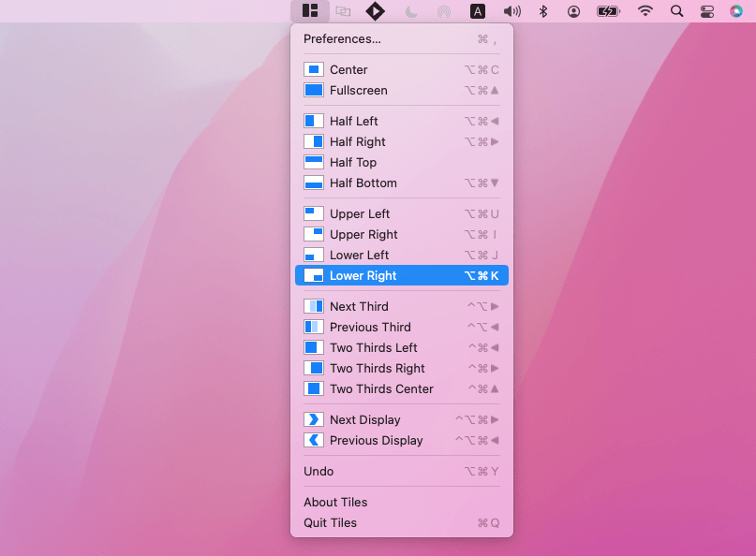Open the battery status menu
This screenshot has width=756, height=556.
click(x=609, y=11)
